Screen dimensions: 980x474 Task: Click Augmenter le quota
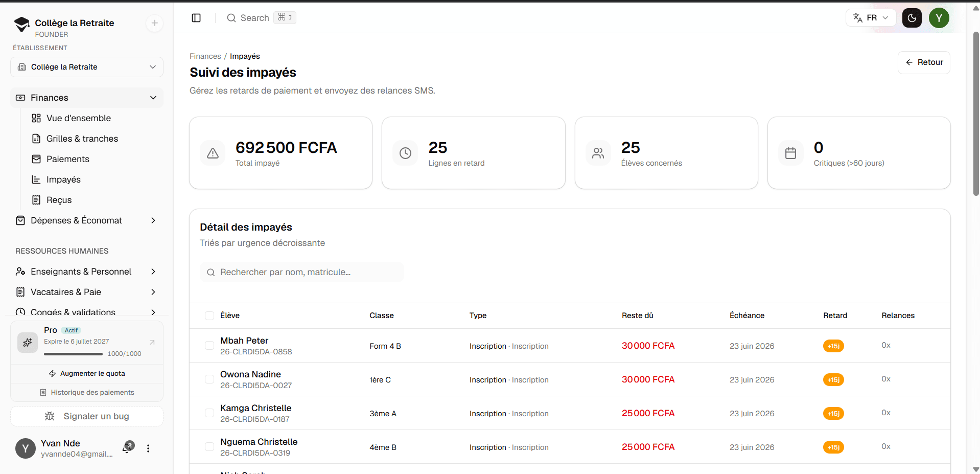87,374
